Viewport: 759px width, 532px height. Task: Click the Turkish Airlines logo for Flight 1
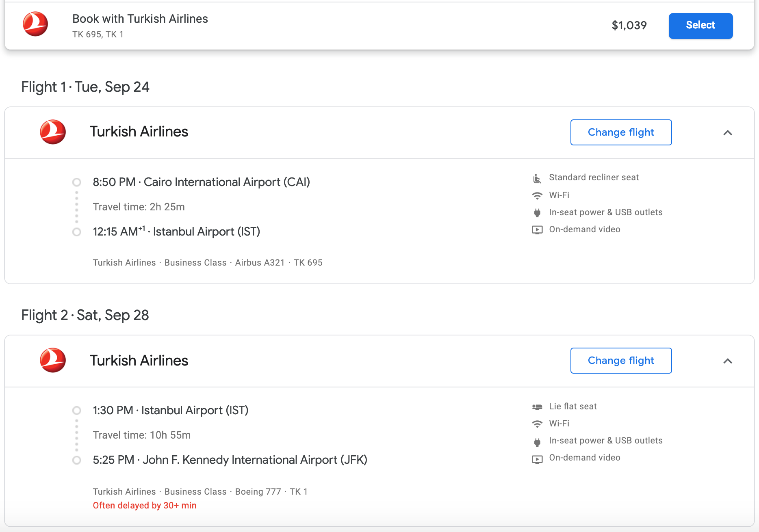click(x=53, y=132)
